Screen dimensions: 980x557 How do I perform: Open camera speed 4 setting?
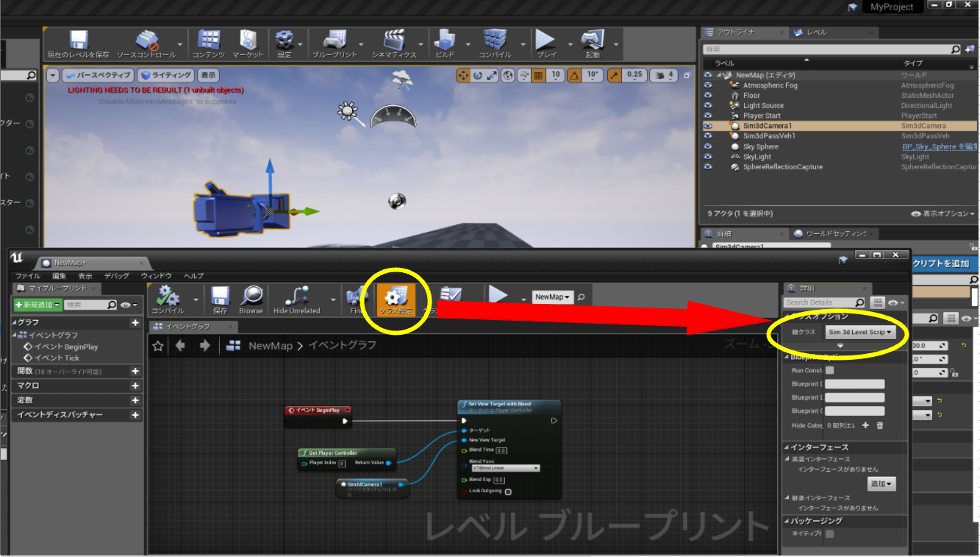tap(665, 75)
